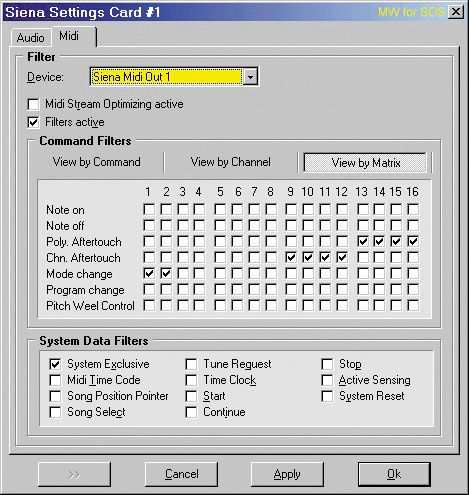Uncheck Chn. Aftertouch for channel 11
This screenshot has width=469, height=495.
(325, 257)
